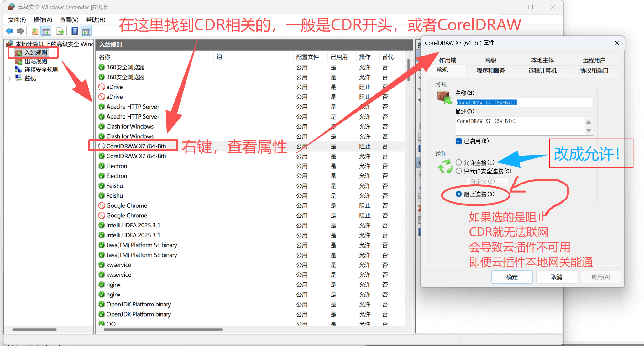Switch to the 程序和服务 tab

[x=491, y=71]
